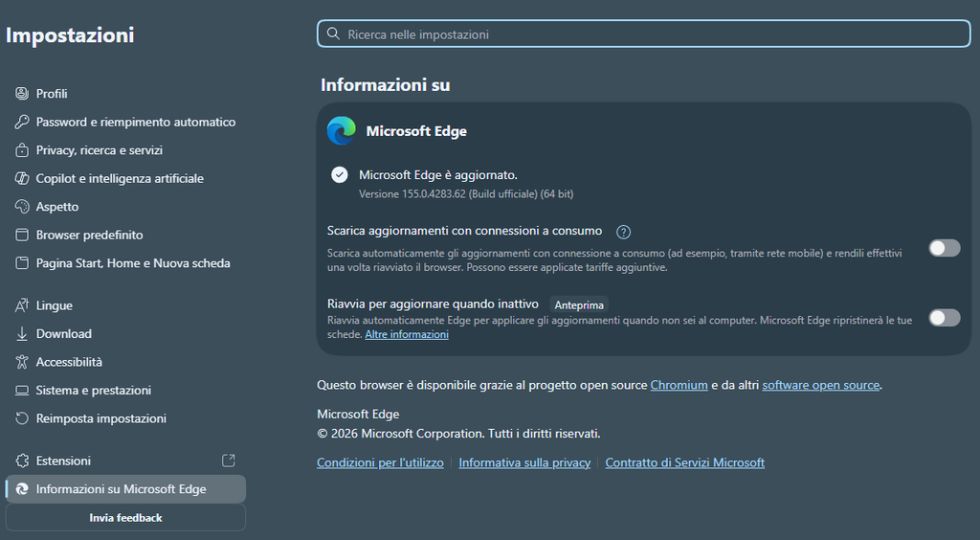This screenshot has width=980, height=540.
Task: Open the Lingue settings page
Action: tap(125, 305)
